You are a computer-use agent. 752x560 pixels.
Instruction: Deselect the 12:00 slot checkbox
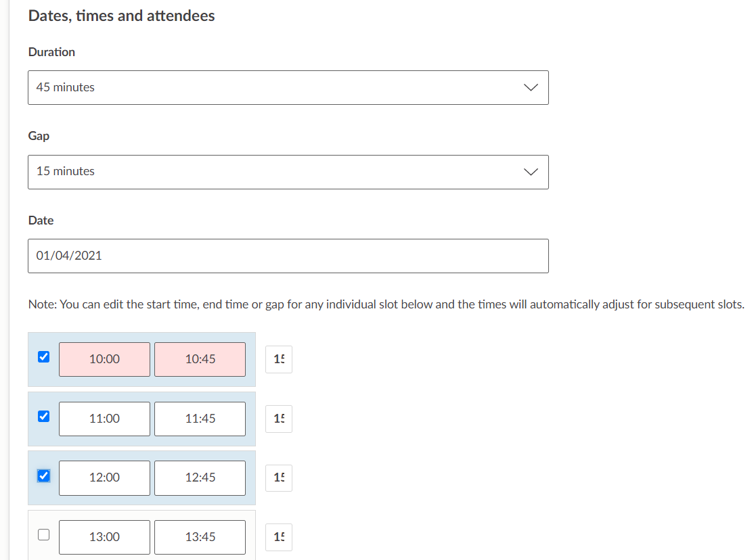[43, 475]
